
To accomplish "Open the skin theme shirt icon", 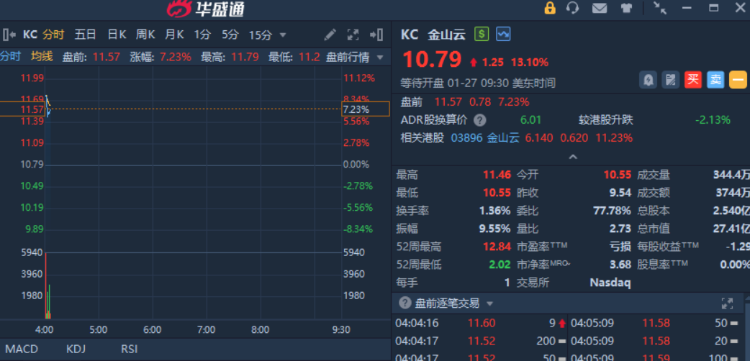I will [626, 8].
